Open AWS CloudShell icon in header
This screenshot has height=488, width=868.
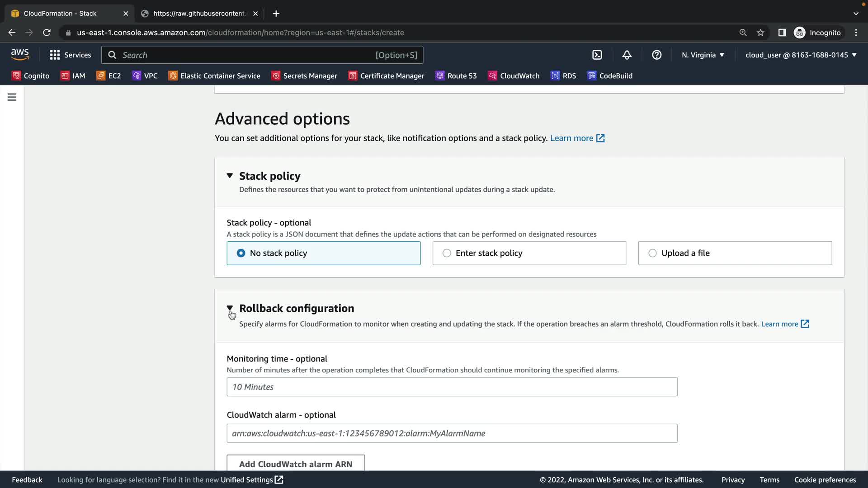tap(597, 55)
